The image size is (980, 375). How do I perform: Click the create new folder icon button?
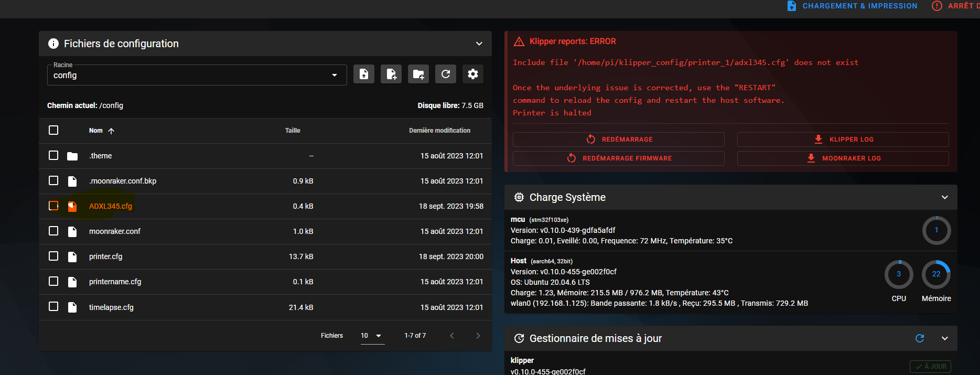418,74
